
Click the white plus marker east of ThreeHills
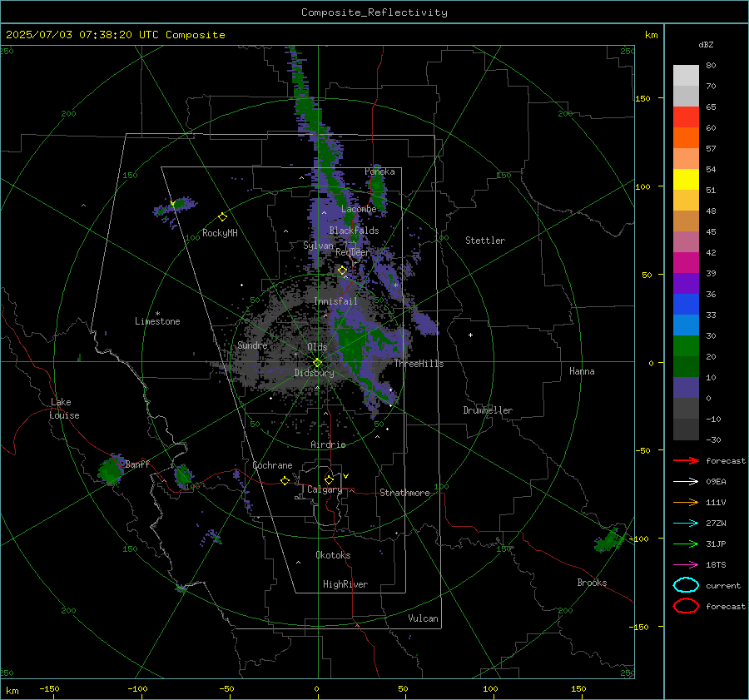[x=470, y=335]
